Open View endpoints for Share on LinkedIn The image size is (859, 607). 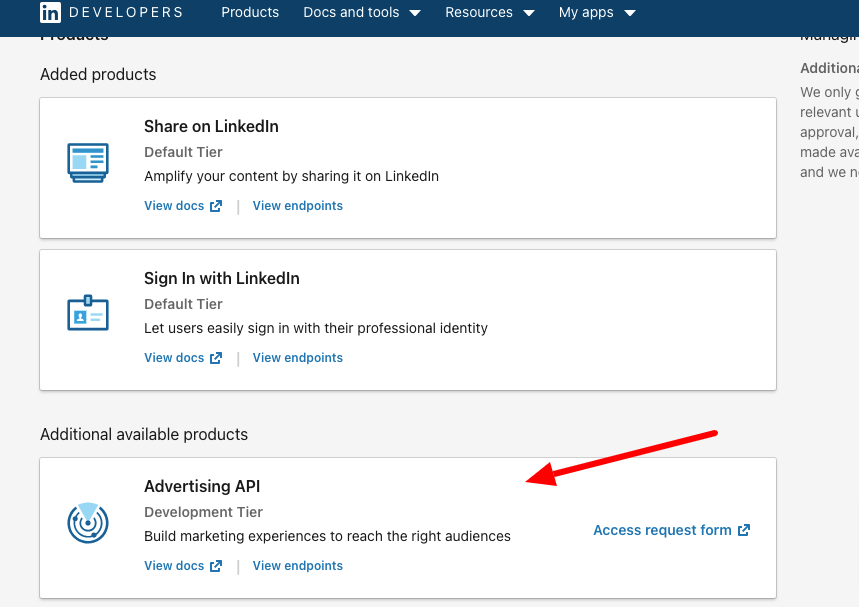click(x=297, y=205)
